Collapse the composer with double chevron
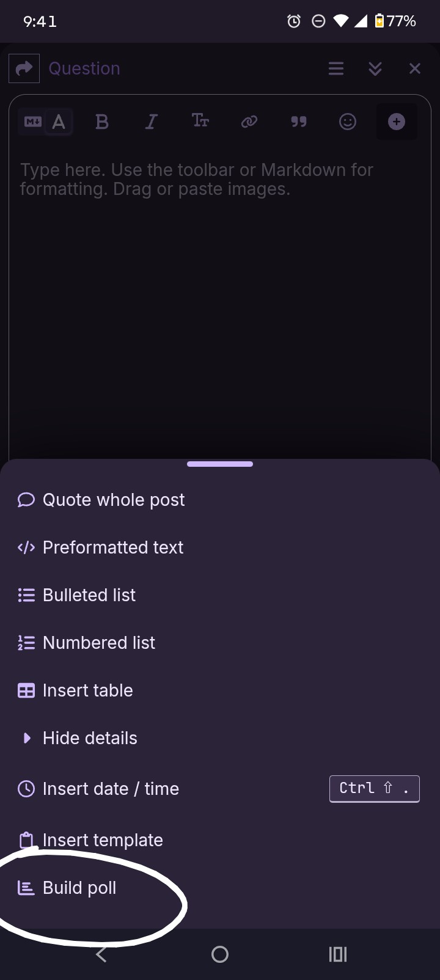 pos(375,68)
